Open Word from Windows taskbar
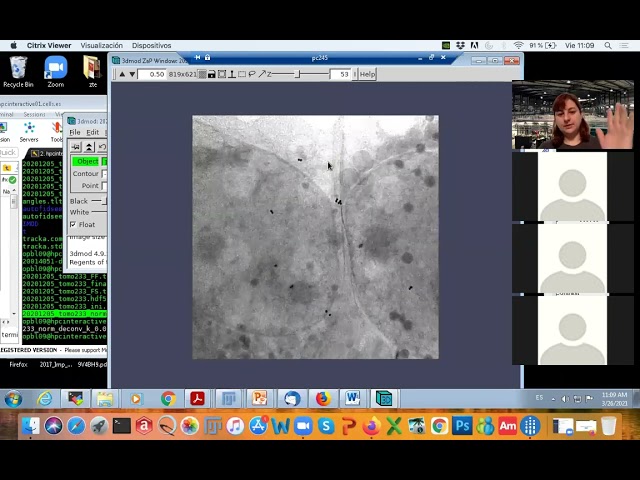This screenshot has height=480, width=640. point(353,399)
